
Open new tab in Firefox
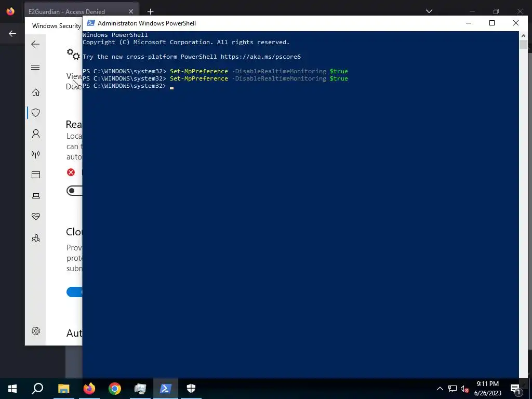pos(150,11)
